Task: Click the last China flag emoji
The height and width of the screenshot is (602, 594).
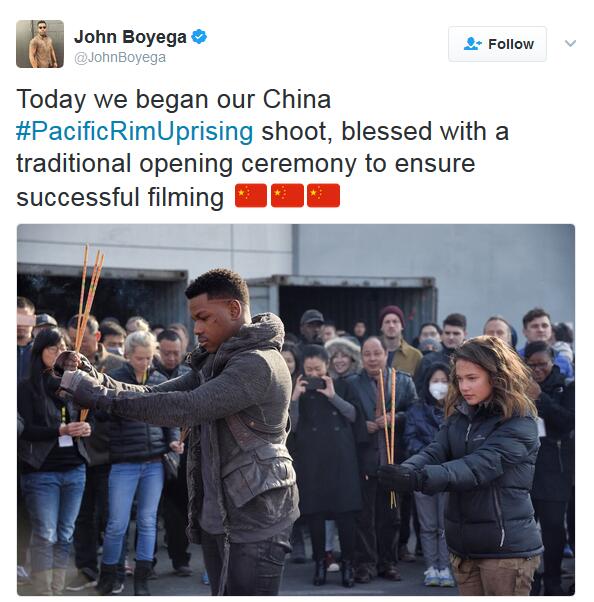Action: tap(323, 195)
